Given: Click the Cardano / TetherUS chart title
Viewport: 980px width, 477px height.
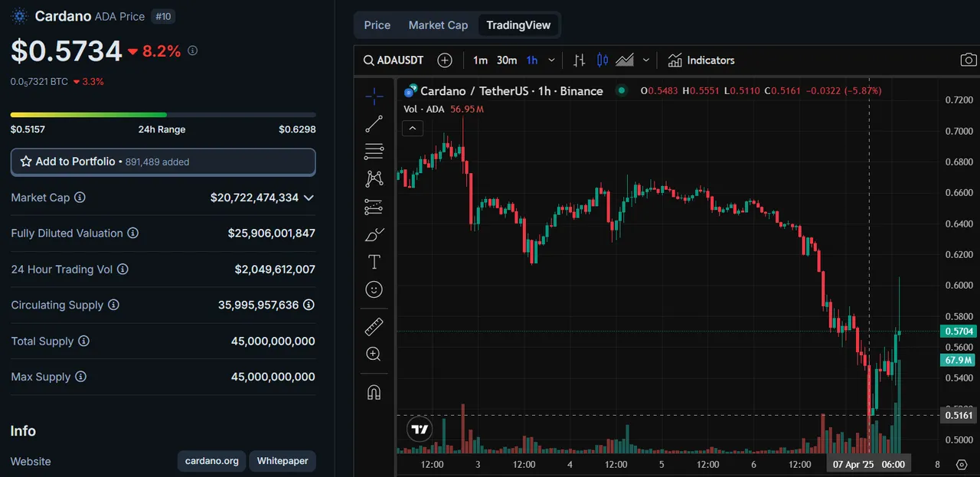Looking at the screenshot, I should [511, 90].
